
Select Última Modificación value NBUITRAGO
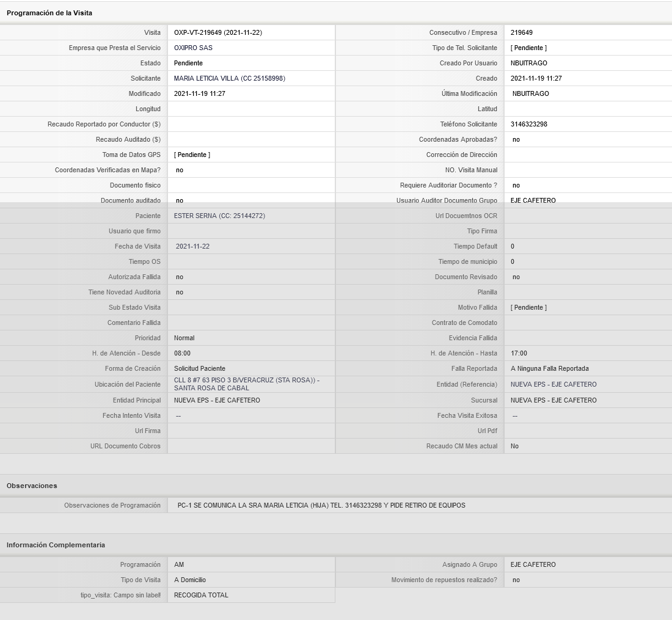click(530, 93)
